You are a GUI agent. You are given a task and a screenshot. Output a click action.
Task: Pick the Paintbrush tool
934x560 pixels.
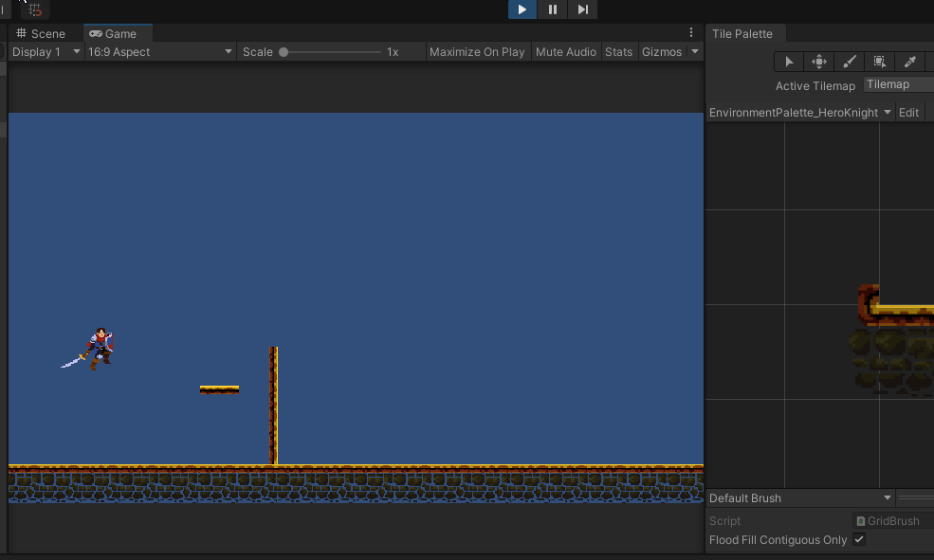tap(849, 62)
